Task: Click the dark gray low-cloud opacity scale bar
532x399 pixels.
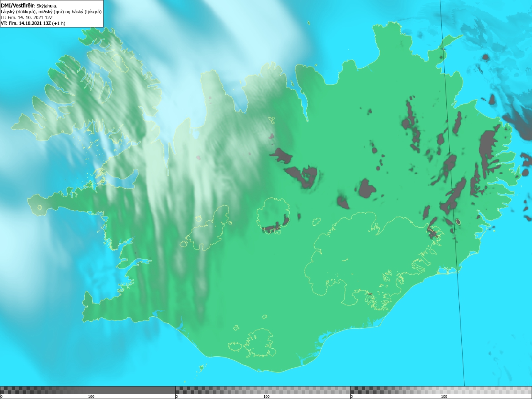Action: pos(87,390)
